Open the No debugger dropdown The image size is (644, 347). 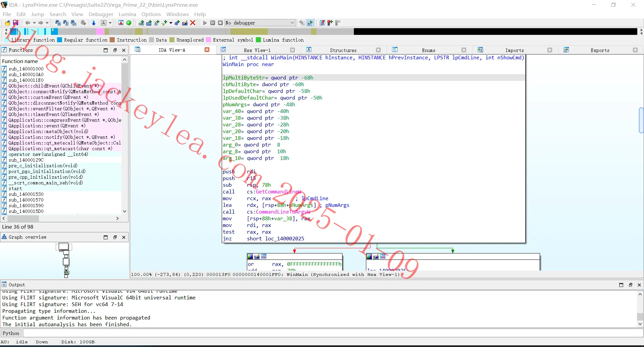[260, 23]
